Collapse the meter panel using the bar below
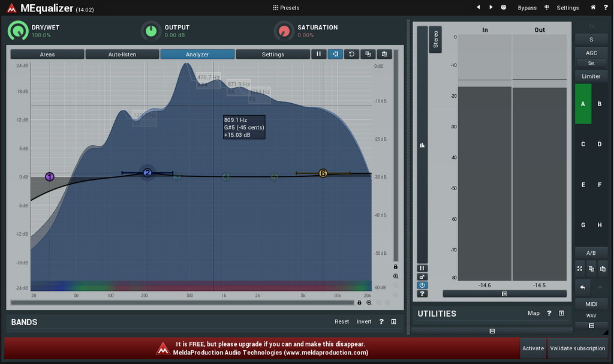The height and width of the screenshot is (364, 614). [x=505, y=294]
